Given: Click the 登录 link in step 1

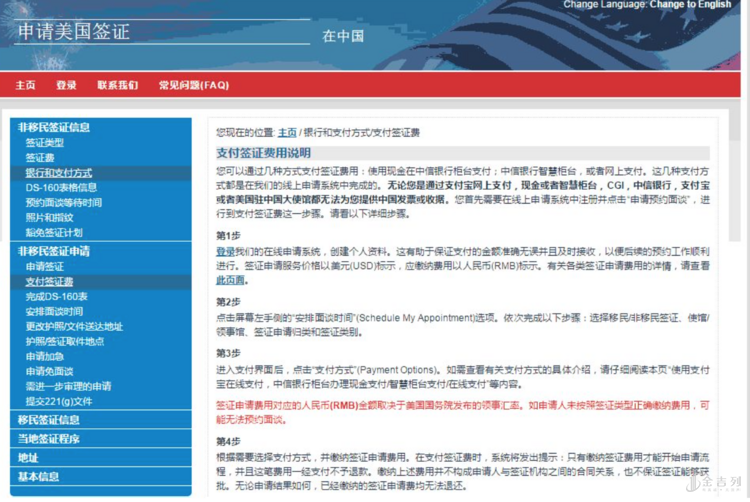Looking at the screenshot, I should coord(226,251).
